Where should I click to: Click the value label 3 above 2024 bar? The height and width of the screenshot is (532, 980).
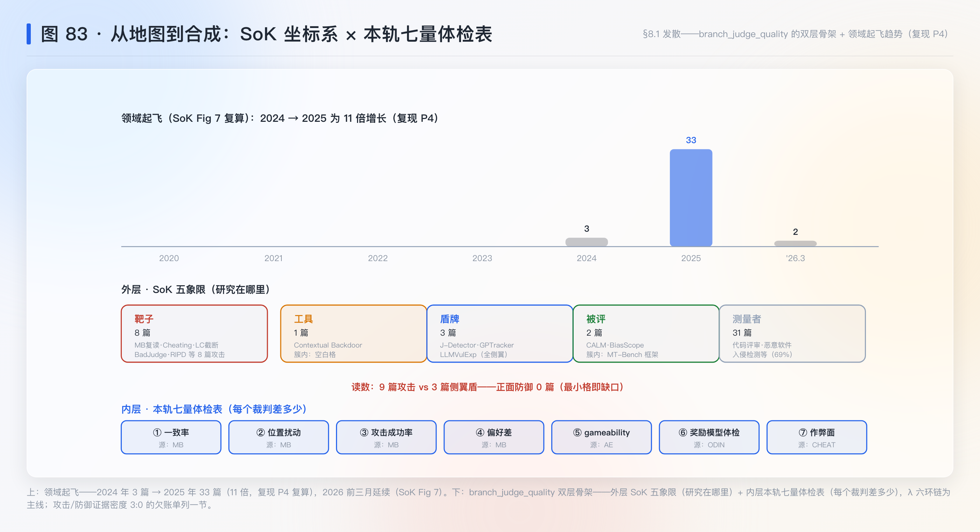point(587,229)
